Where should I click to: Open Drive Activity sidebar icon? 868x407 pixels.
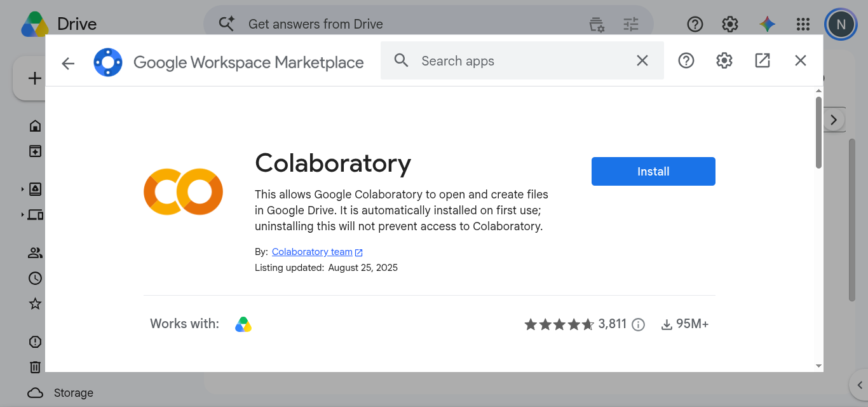(36, 151)
